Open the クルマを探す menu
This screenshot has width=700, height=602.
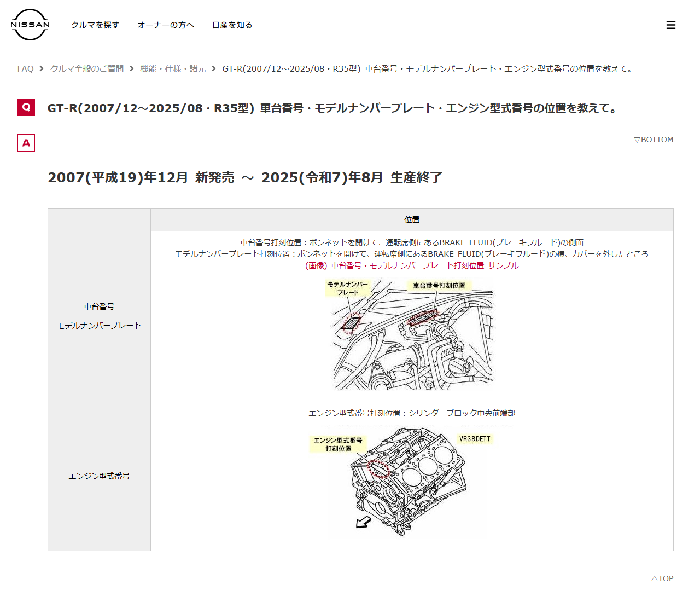(95, 25)
